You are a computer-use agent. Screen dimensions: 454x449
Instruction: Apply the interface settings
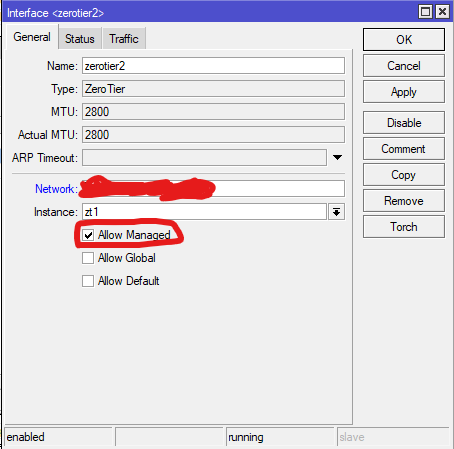pyautogui.click(x=404, y=92)
